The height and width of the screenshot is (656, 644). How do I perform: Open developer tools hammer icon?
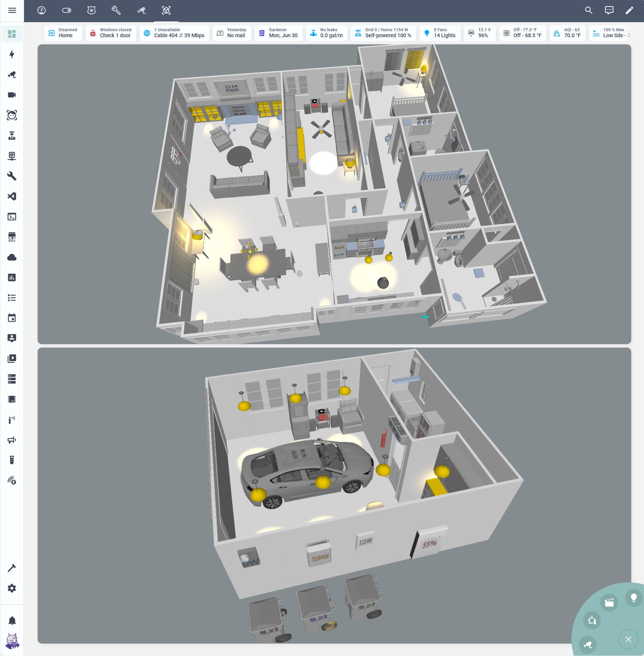pos(12,568)
